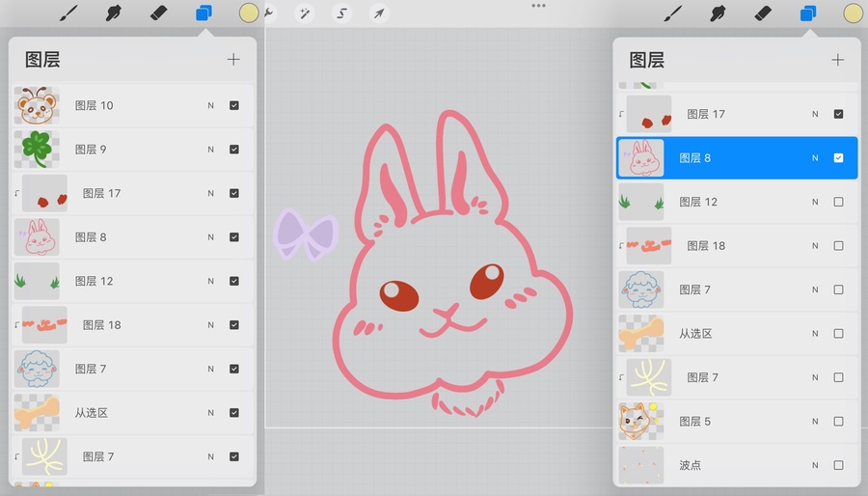Show sheep 图层 7 checkbox in right panel
Viewport: 868px width, 496px height.
point(839,289)
